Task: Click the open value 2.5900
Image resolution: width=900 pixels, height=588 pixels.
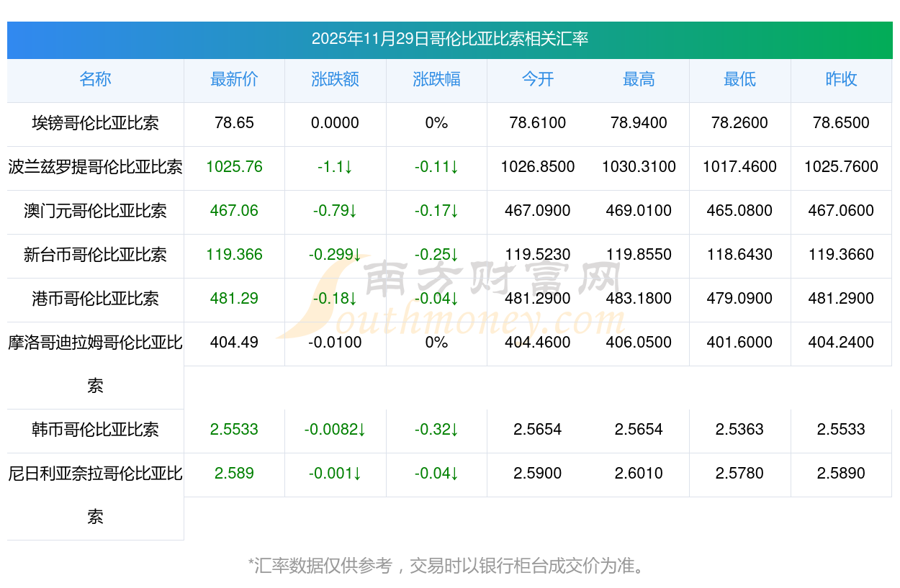Action: coord(538,474)
